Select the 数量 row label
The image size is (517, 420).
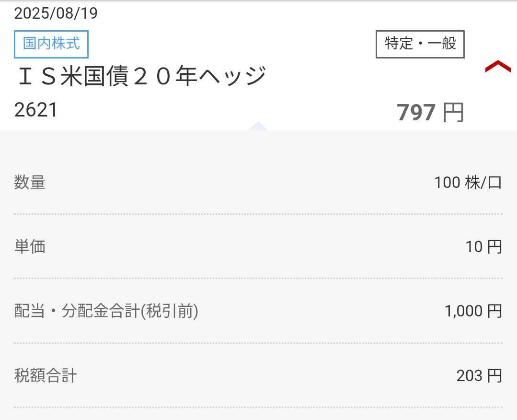[30, 183]
